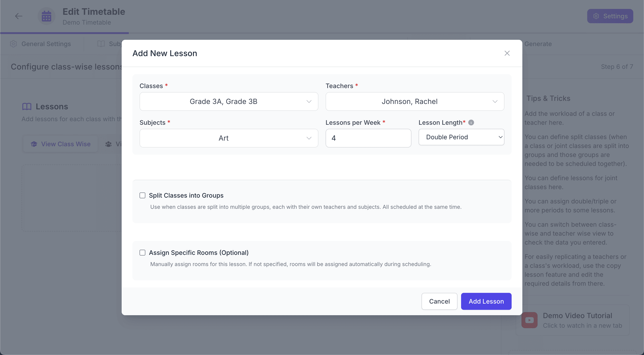644x355 pixels.
Task: Close the Add New Lesson dialog
Action: 507,53
